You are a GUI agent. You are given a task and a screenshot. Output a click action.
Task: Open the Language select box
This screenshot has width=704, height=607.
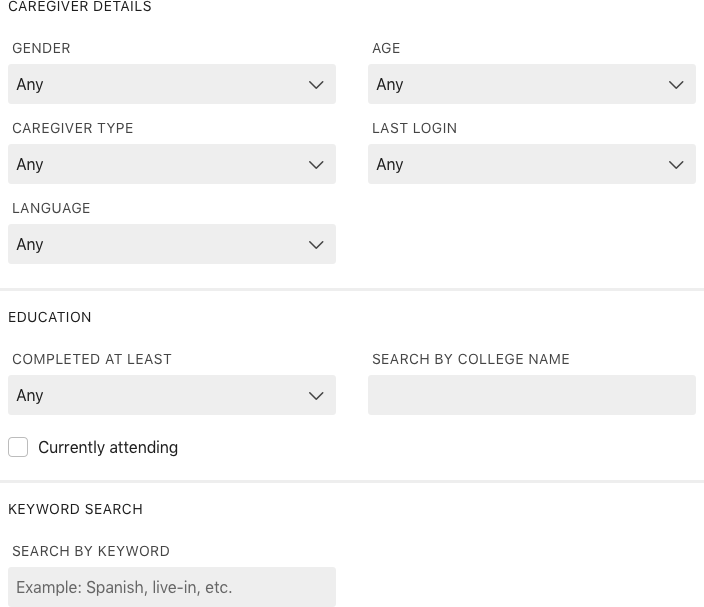click(x=150, y=245)
